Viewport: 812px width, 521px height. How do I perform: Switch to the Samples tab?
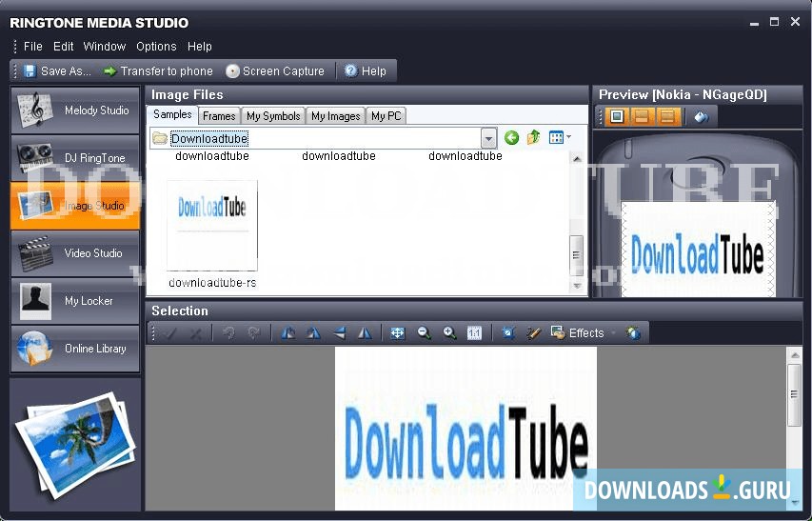[x=172, y=114]
